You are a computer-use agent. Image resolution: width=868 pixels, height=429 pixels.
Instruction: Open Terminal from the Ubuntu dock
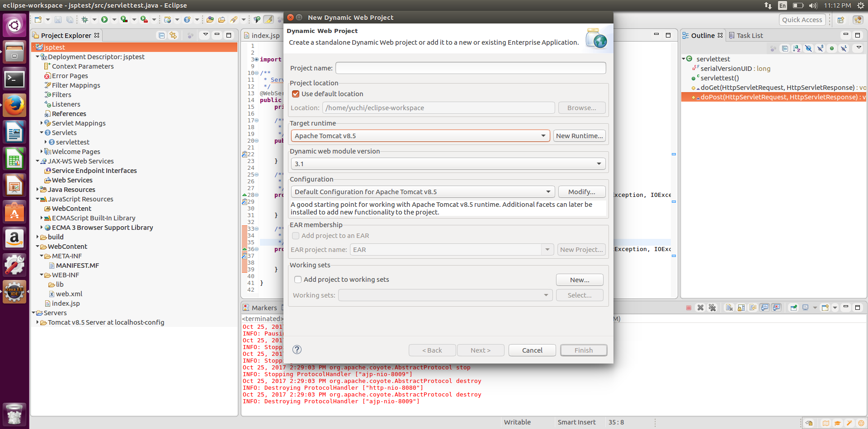pos(14,79)
